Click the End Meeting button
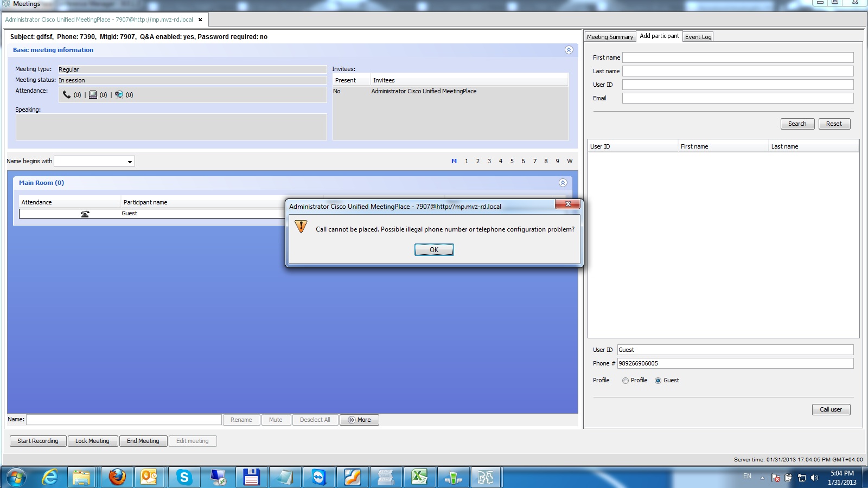Screen dimensions: 868x488 [143, 441]
